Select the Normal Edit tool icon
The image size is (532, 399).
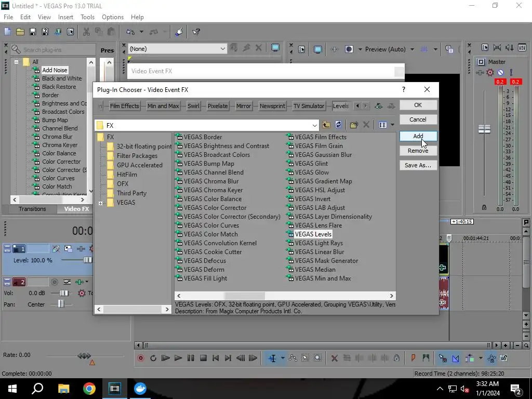point(272,358)
